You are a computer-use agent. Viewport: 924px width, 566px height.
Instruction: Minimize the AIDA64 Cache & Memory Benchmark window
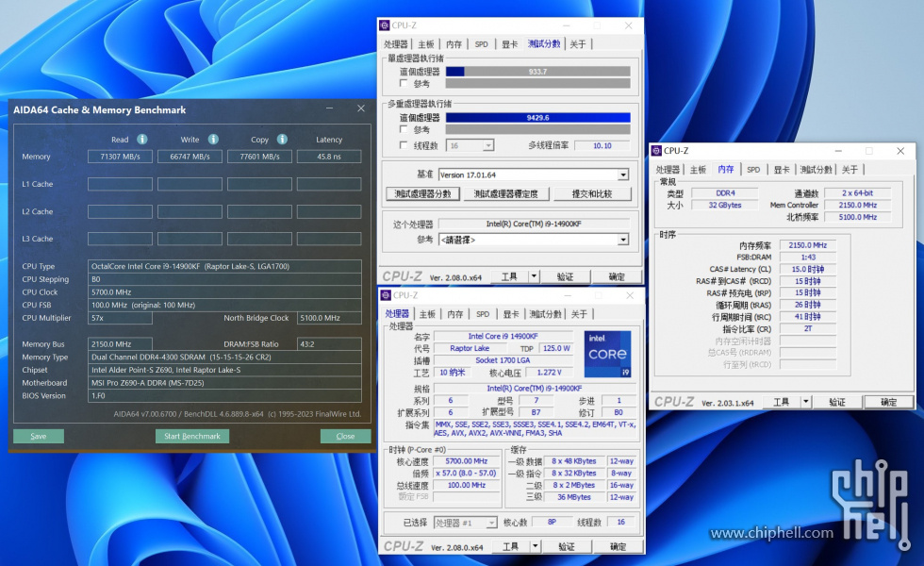click(x=329, y=108)
